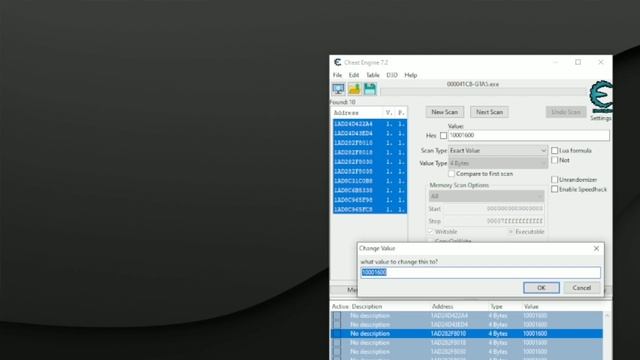Maximize the Cheat Engine window
640x360 pixels.
(x=578, y=62)
